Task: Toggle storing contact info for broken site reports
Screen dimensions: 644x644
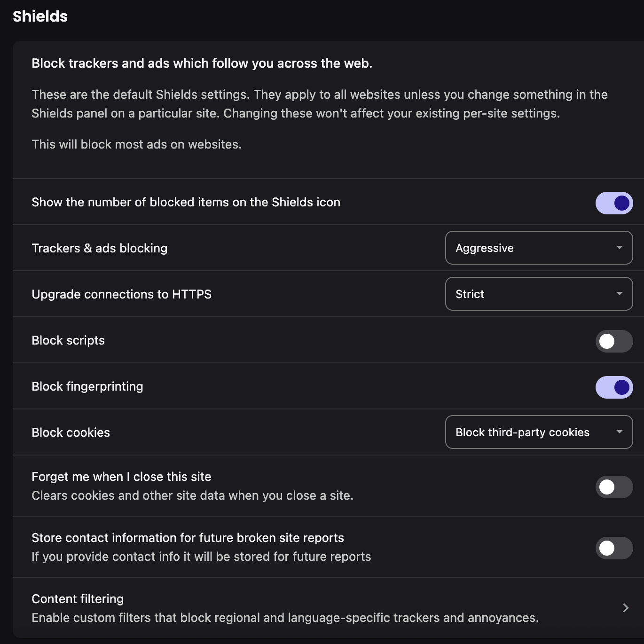Action: pyautogui.click(x=614, y=548)
